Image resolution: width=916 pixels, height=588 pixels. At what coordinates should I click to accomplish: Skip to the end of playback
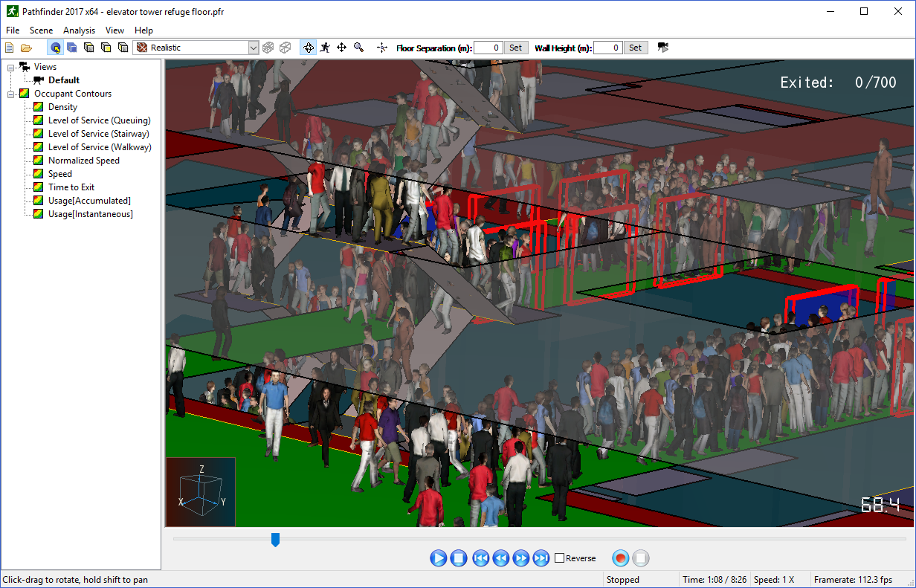tap(541, 558)
